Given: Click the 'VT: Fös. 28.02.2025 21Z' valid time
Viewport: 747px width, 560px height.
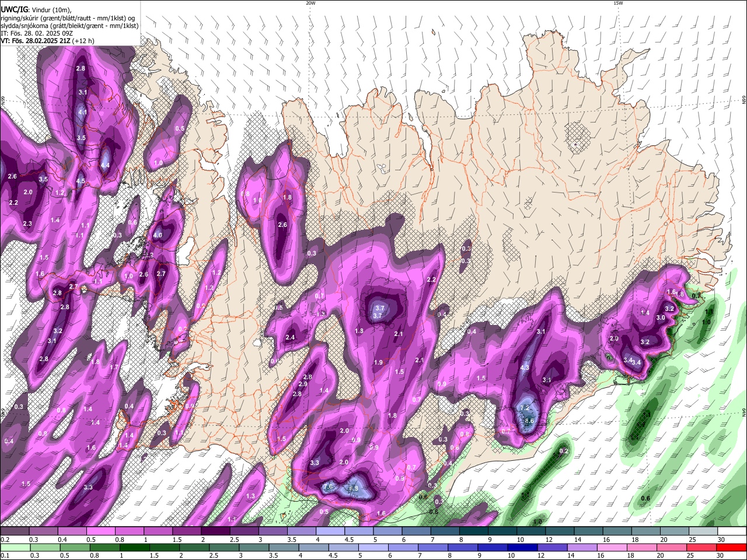Looking at the screenshot, I should 36,41.
